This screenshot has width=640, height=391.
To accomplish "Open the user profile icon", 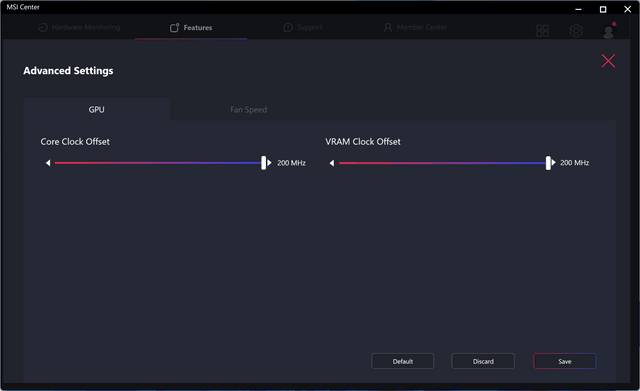I will click(609, 31).
